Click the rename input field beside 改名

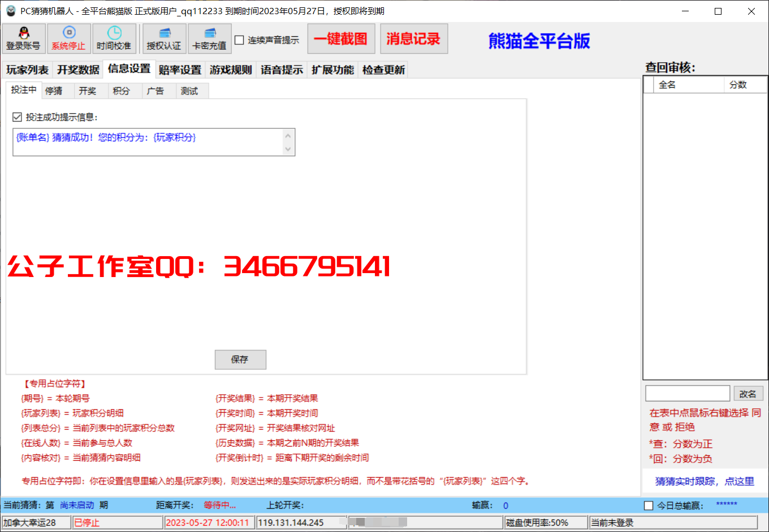point(688,393)
